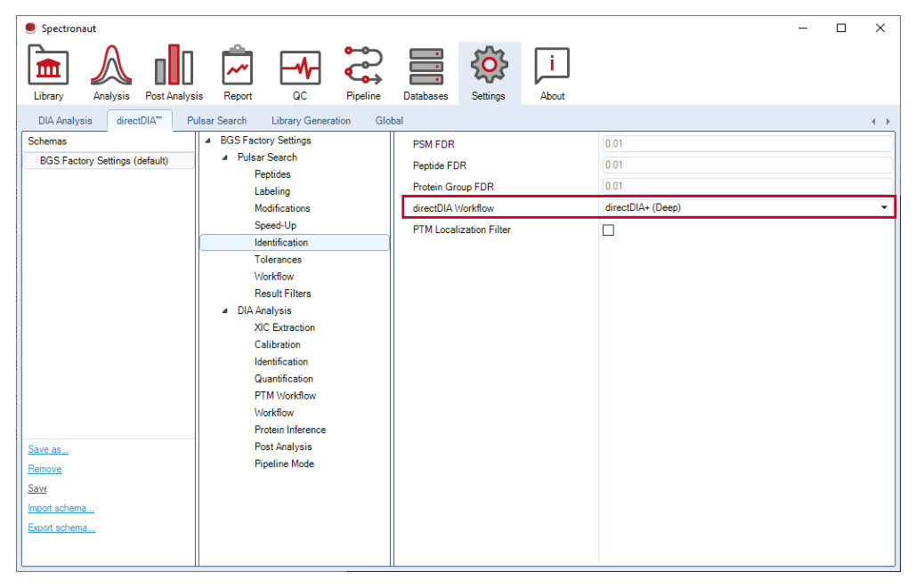This screenshot has height=588, width=916.
Task: Select Speed-Up in the settings tree
Action: point(275,225)
